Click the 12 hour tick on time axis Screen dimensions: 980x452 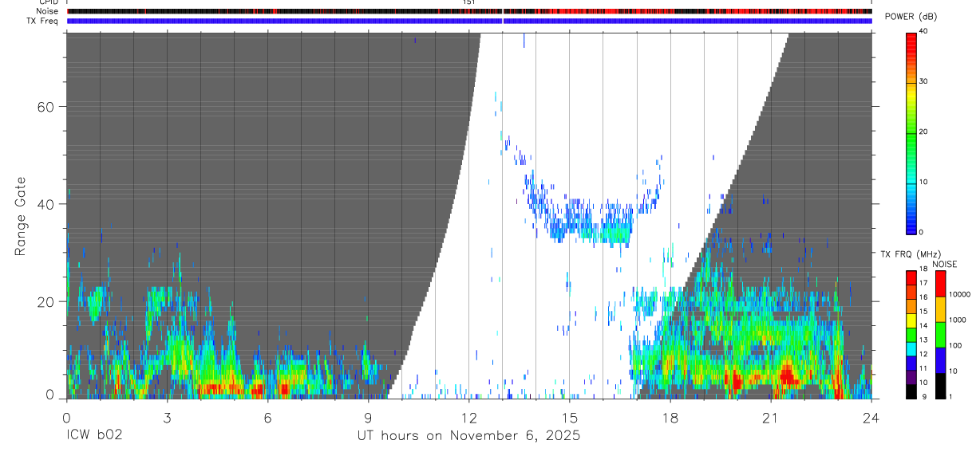(468, 417)
